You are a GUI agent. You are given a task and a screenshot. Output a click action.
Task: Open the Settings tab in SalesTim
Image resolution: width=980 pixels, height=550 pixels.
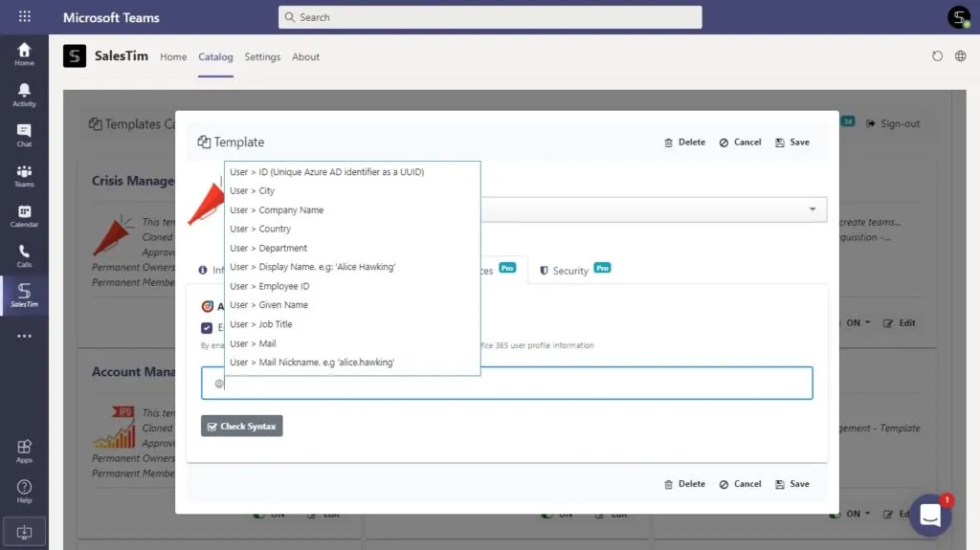tap(262, 56)
